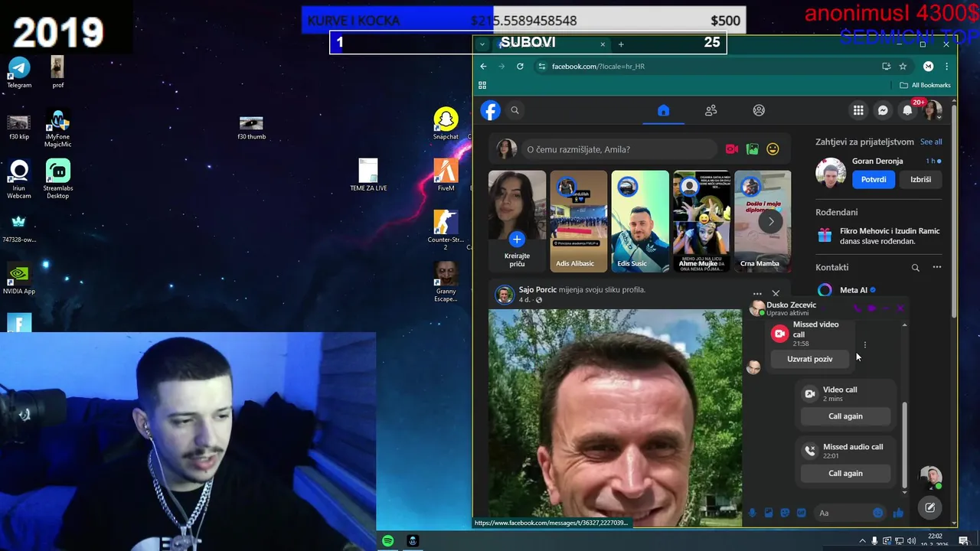Open the account profile picture menu
Viewport: 980px width, 551px height.
[x=932, y=110]
